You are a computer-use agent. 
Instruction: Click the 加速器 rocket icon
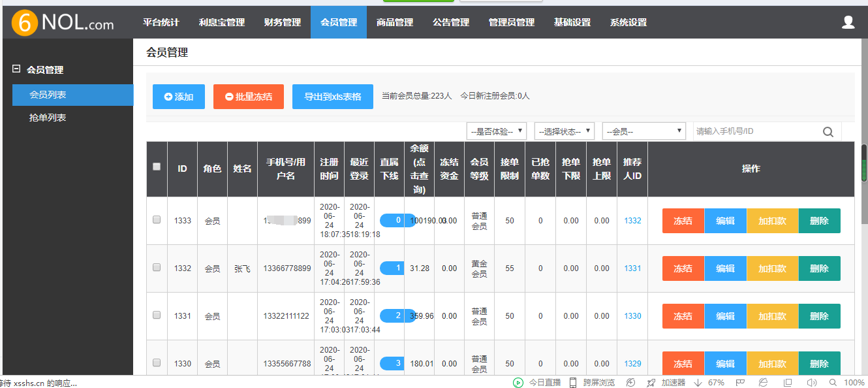pos(651,383)
